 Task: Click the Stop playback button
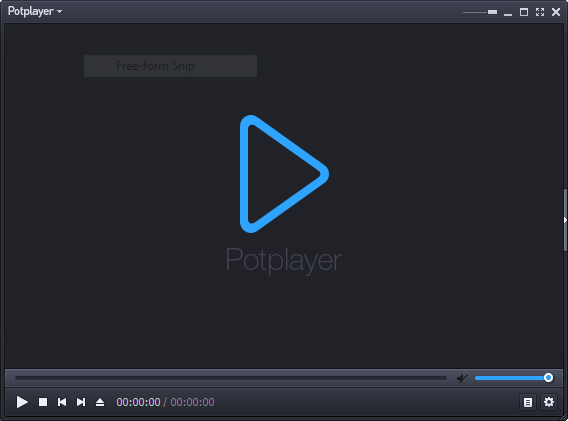point(43,402)
